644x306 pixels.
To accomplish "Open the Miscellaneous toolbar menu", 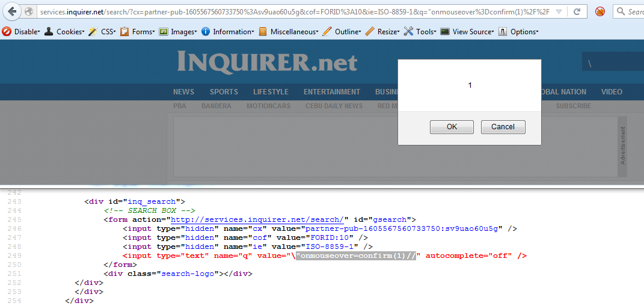I will coord(294,32).
